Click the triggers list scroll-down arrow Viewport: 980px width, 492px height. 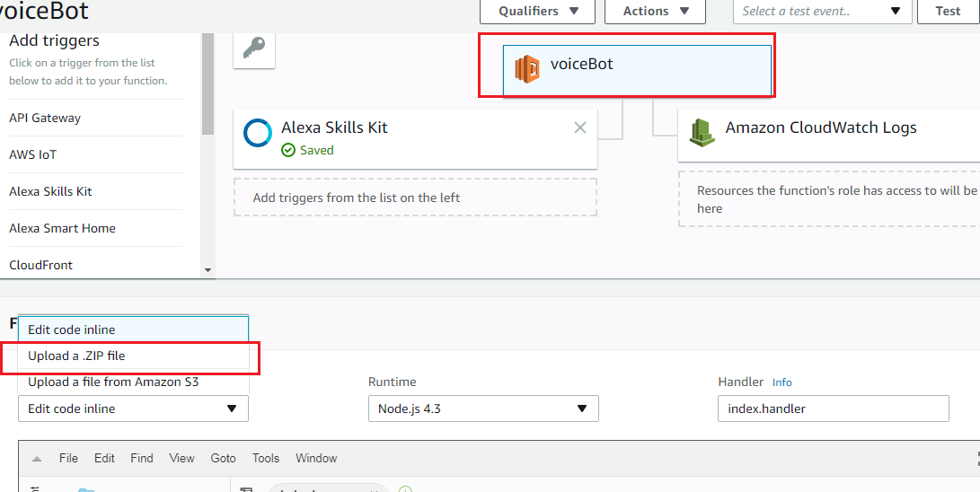tap(208, 271)
